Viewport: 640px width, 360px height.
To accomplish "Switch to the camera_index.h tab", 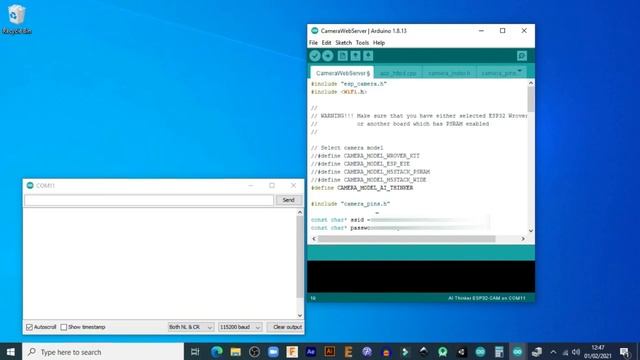I will click(449, 73).
